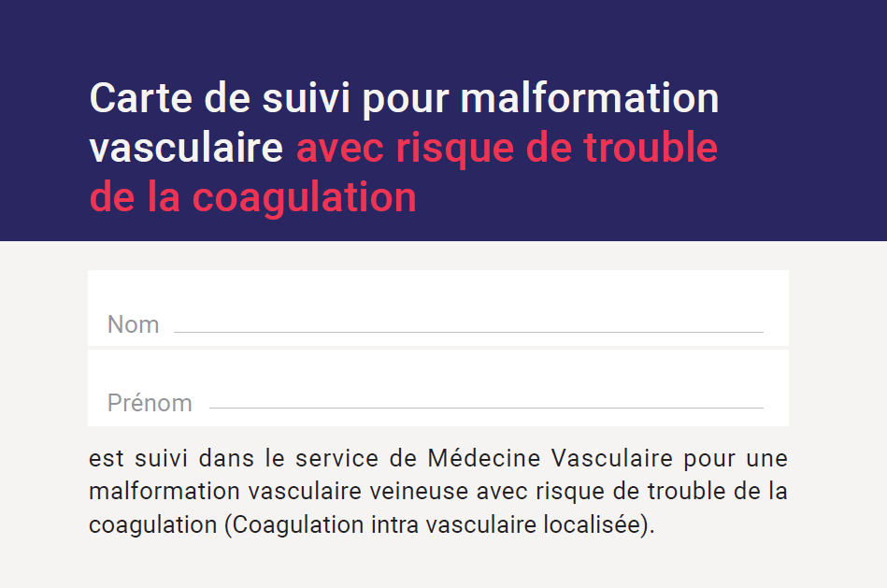Click the word 'intra' in the last line

[x=394, y=524]
